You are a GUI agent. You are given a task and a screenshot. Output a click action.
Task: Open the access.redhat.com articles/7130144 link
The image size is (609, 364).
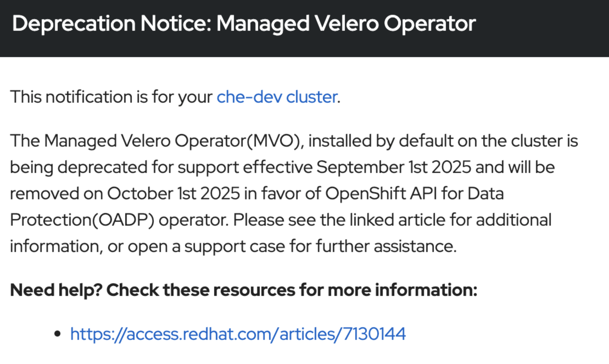238,334
